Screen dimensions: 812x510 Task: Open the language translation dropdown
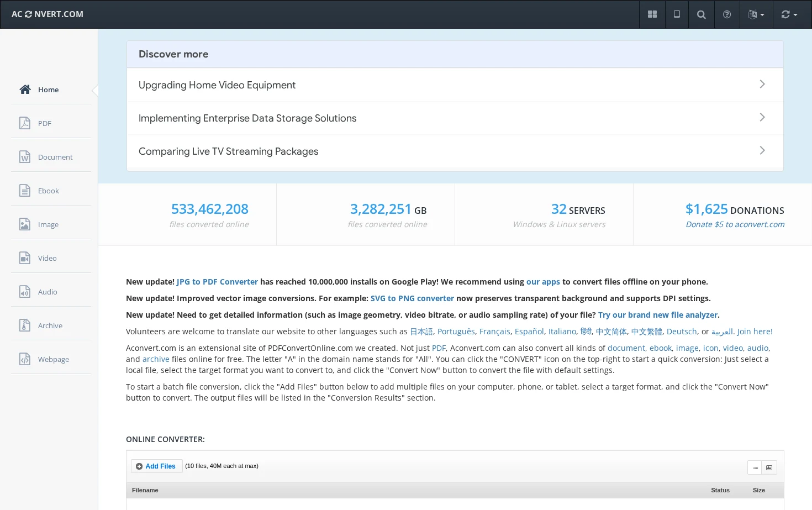756,14
